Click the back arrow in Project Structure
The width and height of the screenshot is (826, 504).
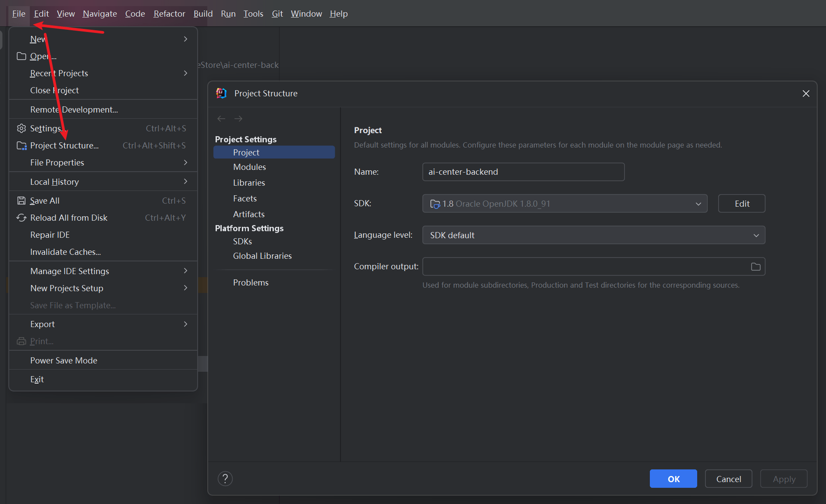click(x=221, y=119)
